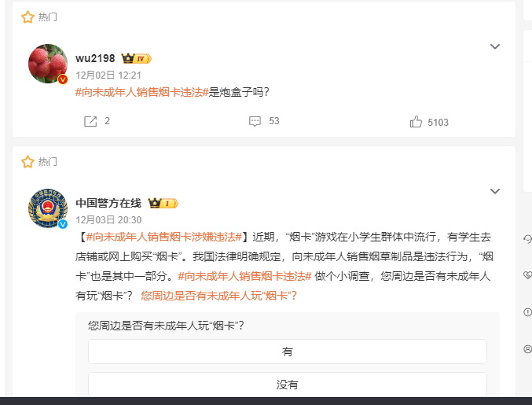This screenshot has width=532, height=405.
Task: Click star icon above 中国警方在线 post
Action: click(x=28, y=161)
